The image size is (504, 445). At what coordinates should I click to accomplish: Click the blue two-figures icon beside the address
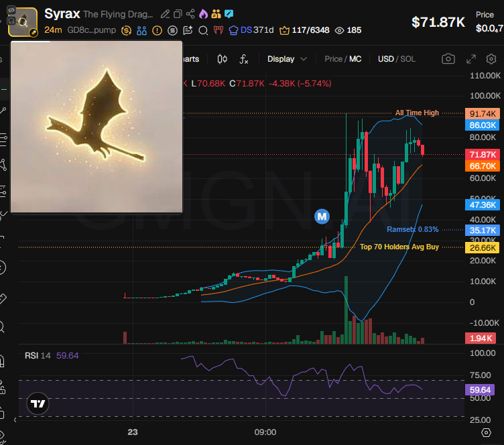click(141, 31)
